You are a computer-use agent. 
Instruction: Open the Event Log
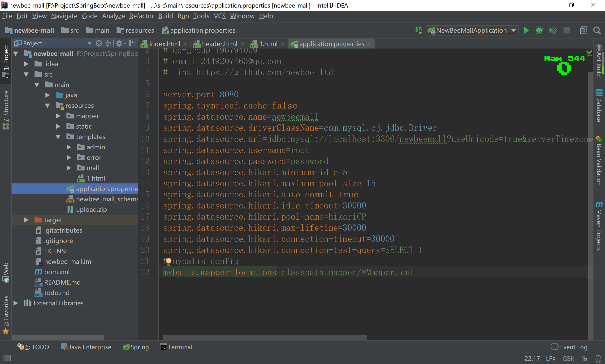tap(569, 347)
